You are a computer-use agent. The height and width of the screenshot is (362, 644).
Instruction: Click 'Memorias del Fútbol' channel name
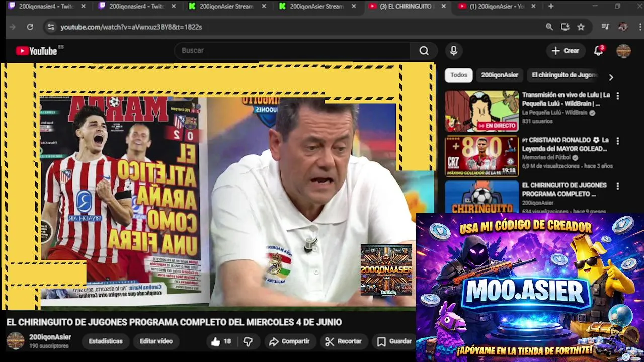coord(546,157)
